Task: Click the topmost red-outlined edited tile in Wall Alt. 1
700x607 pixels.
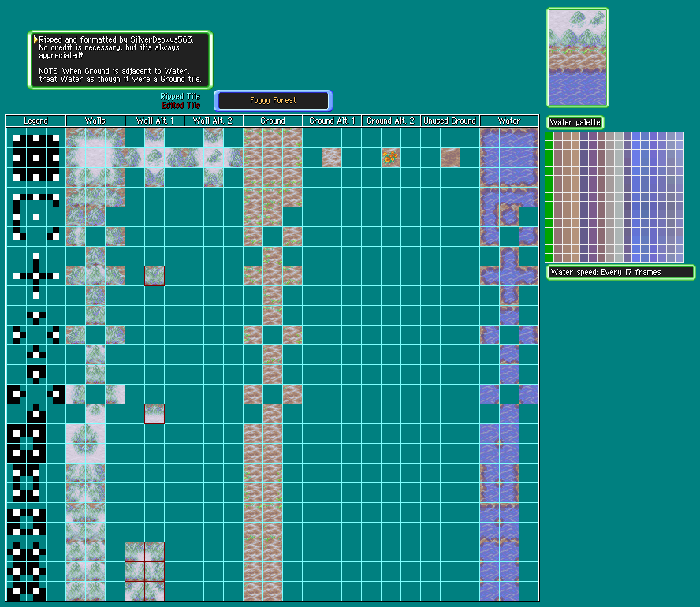Action: [155, 276]
